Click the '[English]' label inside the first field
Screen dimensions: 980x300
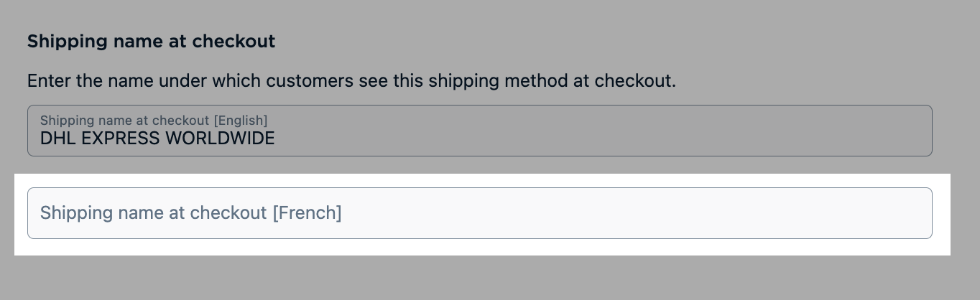pos(241,120)
